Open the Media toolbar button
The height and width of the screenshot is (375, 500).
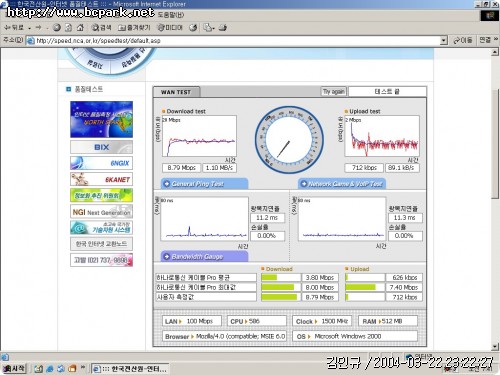pyautogui.click(x=170, y=28)
